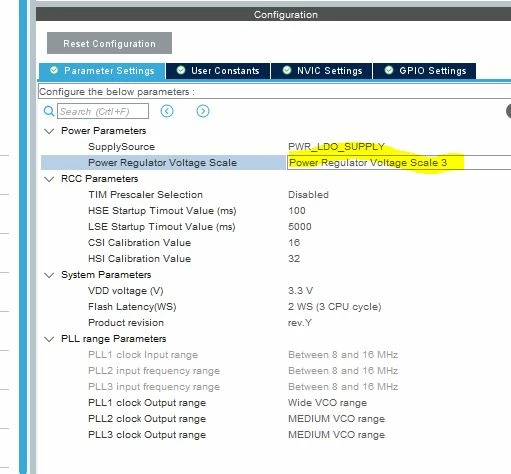
Task: Click PLL3 input frequency range label
Action: point(154,387)
